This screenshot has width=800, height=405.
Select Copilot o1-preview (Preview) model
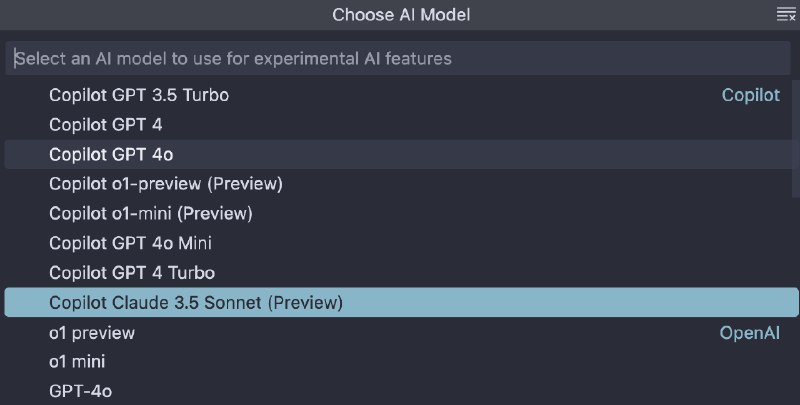tap(166, 184)
